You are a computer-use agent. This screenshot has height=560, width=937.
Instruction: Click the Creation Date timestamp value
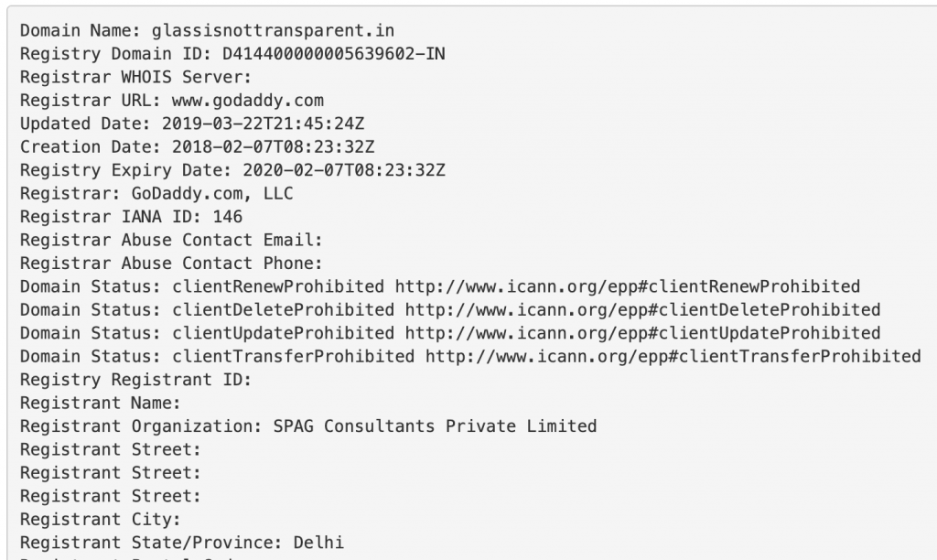(273, 147)
